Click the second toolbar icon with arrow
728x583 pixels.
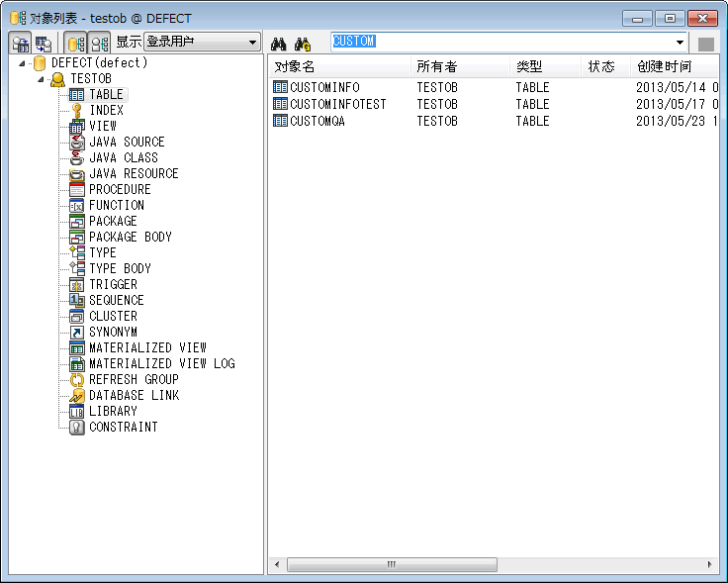[x=44, y=44]
